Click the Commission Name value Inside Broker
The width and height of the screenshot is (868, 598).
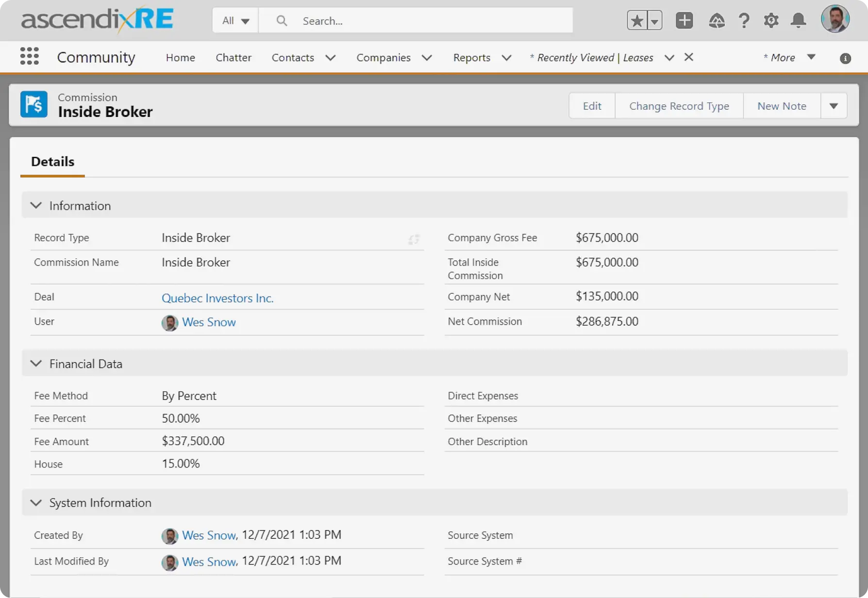click(x=196, y=262)
